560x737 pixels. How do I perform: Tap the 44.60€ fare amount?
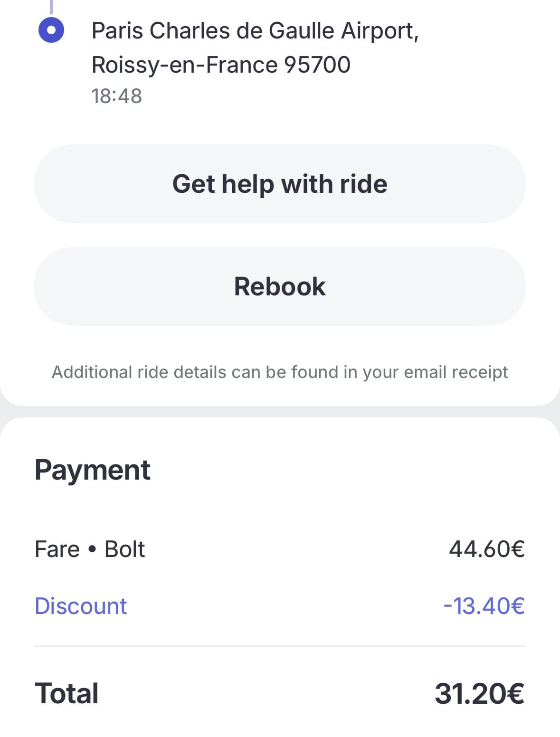(487, 549)
